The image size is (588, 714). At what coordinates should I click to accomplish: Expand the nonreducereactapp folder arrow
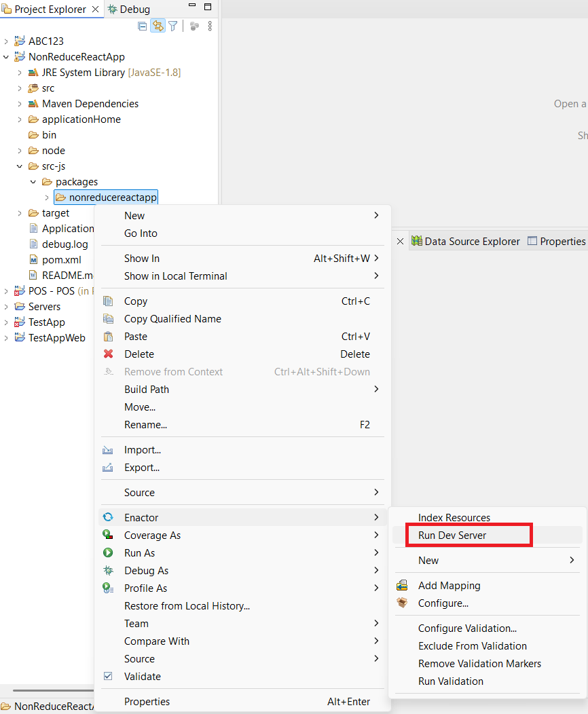coord(47,198)
